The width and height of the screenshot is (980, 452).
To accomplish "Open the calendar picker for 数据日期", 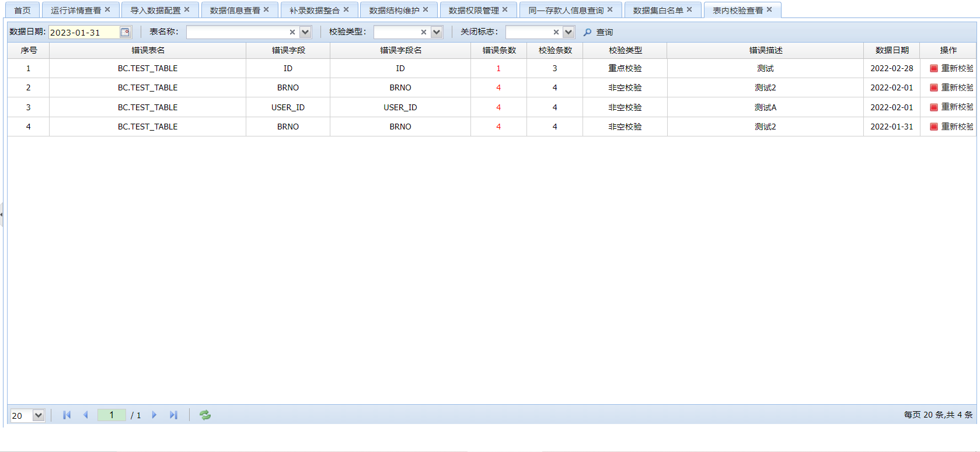I will point(125,32).
